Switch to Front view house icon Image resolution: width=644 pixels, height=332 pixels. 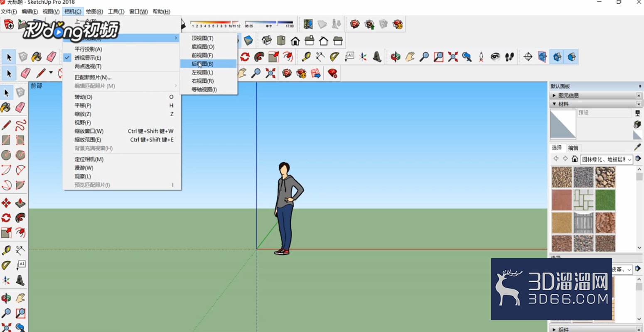pyautogui.click(x=295, y=41)
